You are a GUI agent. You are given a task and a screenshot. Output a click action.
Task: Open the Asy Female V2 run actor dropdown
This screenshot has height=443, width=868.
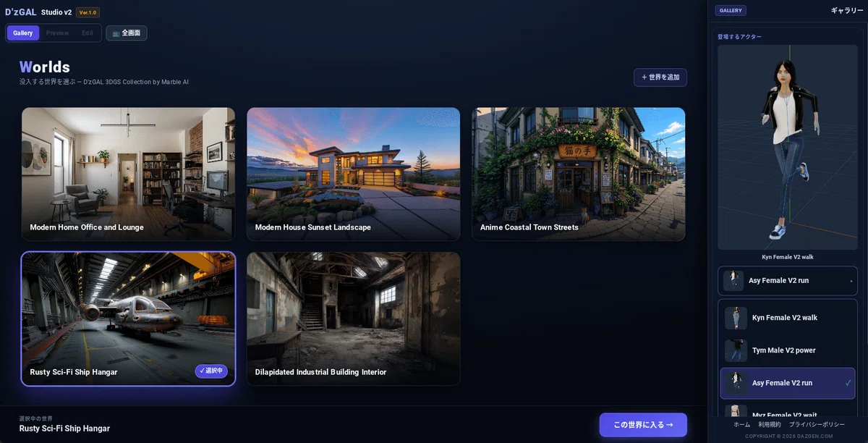pos(787,281)
